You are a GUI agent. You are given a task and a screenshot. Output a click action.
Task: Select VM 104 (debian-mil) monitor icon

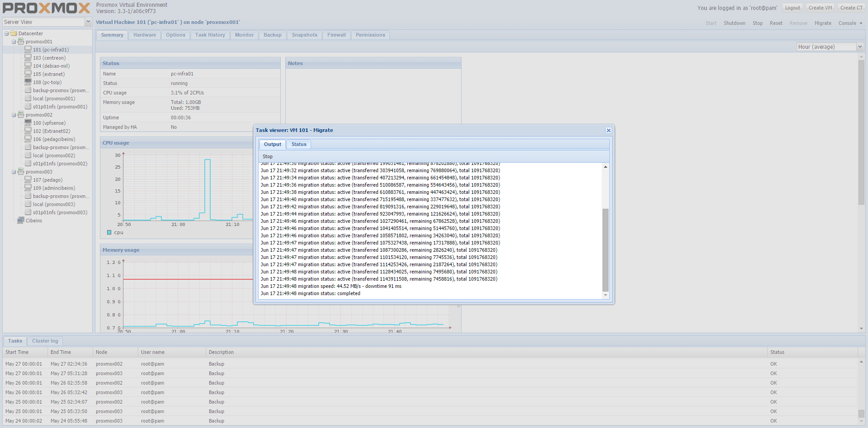pos(28,66)
